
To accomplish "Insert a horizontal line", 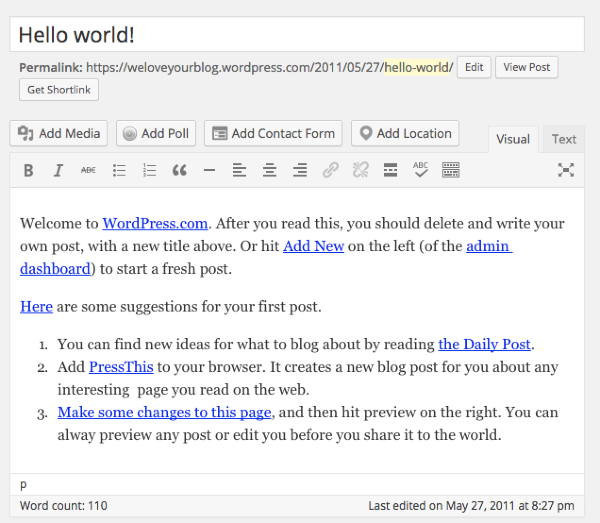I will click(209, 171).
